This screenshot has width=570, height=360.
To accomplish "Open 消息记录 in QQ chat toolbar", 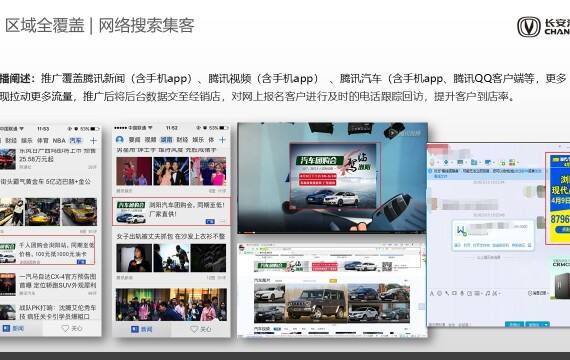I will pos(537,293).
